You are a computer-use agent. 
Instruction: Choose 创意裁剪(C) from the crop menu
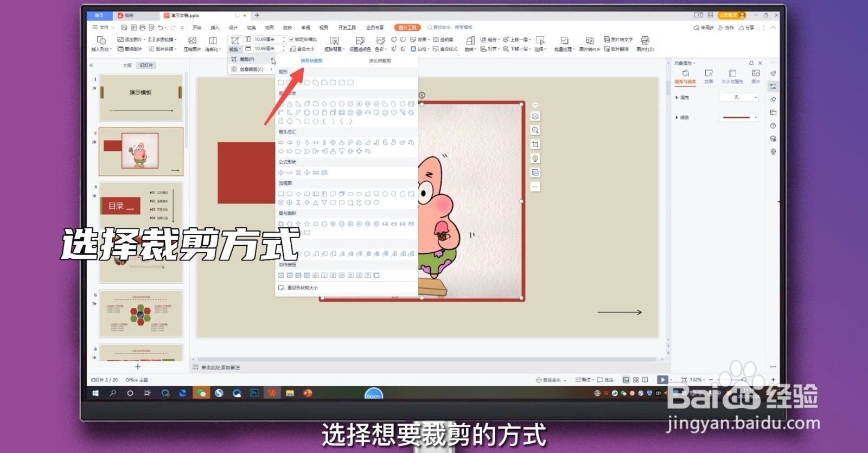[251, 69]
